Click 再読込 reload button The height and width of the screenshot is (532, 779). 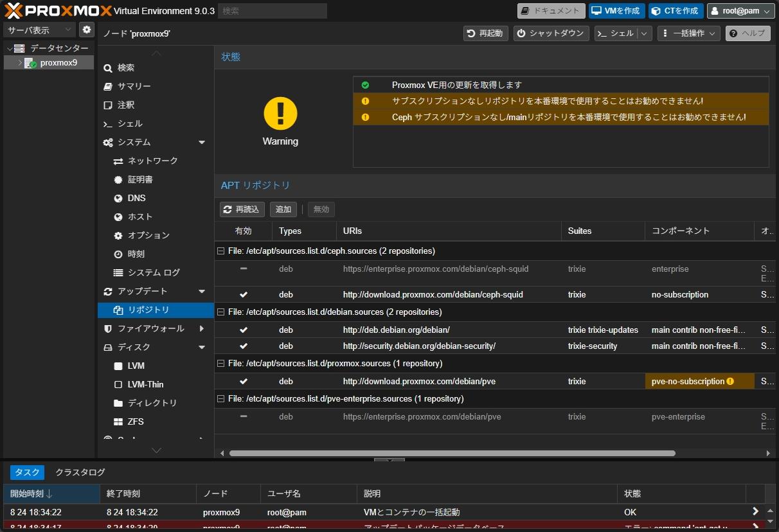click(x=242, y=209)
